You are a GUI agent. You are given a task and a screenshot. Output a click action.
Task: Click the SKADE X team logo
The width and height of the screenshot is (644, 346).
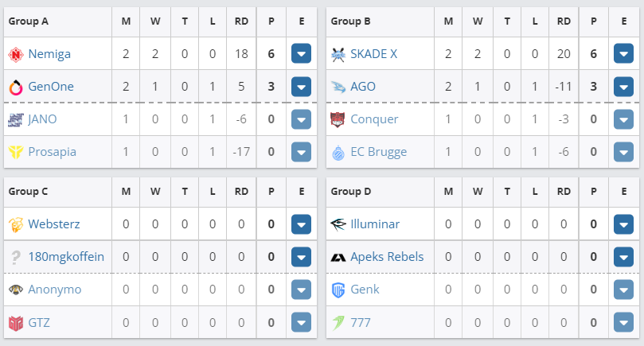[x=338, y=55]
